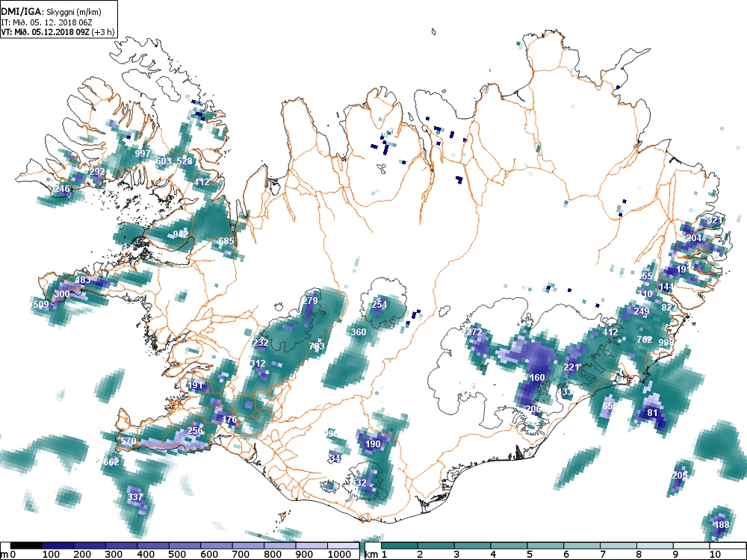
Task: Click the 'km' unit label in legend
Action: 371,554
